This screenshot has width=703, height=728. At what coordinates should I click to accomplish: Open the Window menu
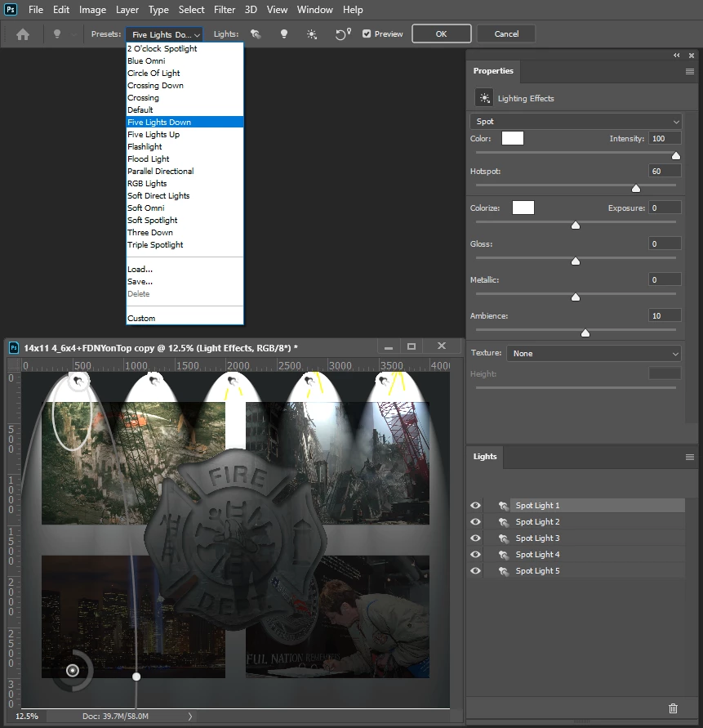[314, 9]
